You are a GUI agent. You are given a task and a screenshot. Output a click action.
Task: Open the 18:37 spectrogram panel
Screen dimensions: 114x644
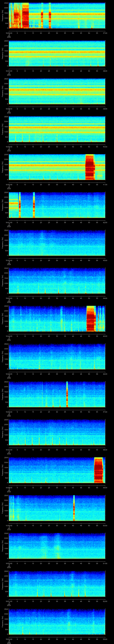(x=57, y=54)
